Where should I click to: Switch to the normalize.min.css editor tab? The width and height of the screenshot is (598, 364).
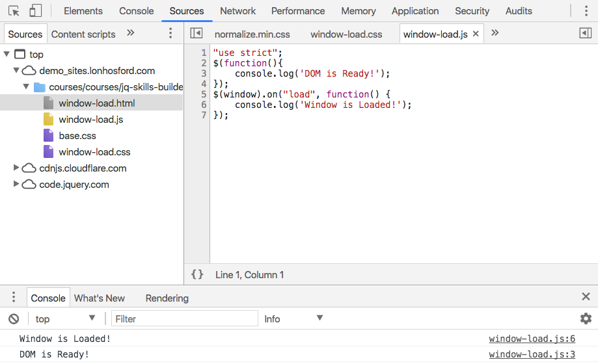[x=252, y=34]
